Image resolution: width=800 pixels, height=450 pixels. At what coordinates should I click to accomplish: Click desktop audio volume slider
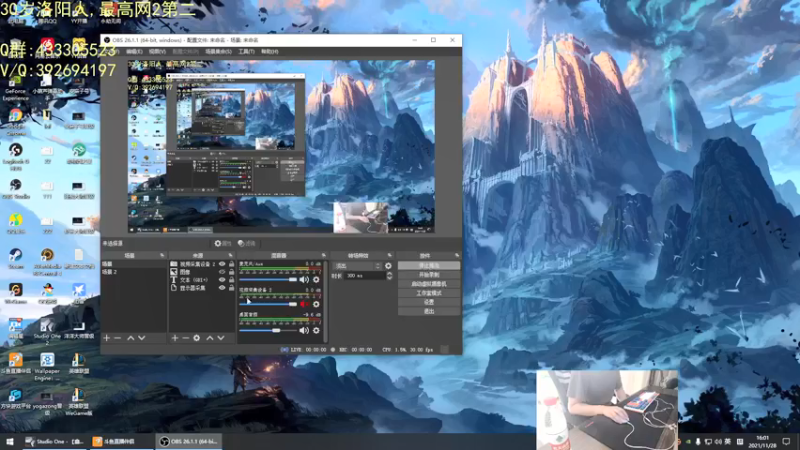[x=268, y=331]
